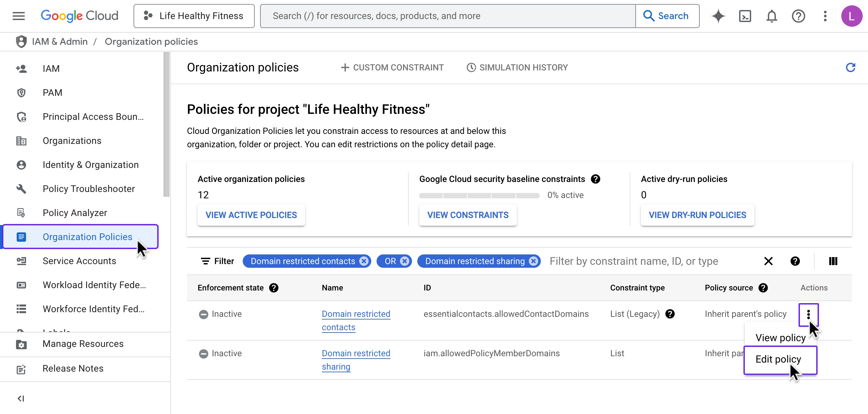Screen dimensions: 868x414
Task: Open the column display options icon
Action: (x=833, y=261)
